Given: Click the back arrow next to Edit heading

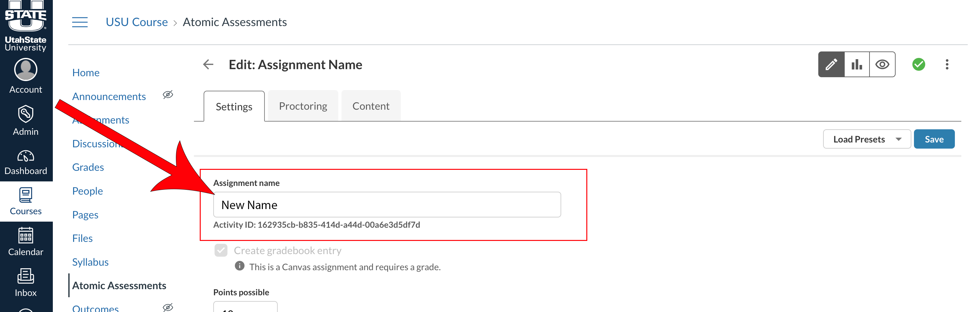Looking at the screenshot, I should (208, 64).
